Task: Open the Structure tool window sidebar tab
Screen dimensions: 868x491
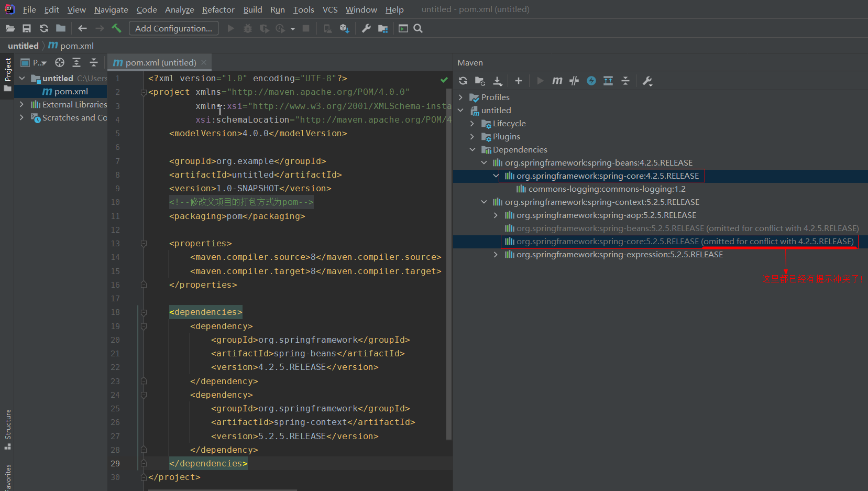Action: point(7,429)
